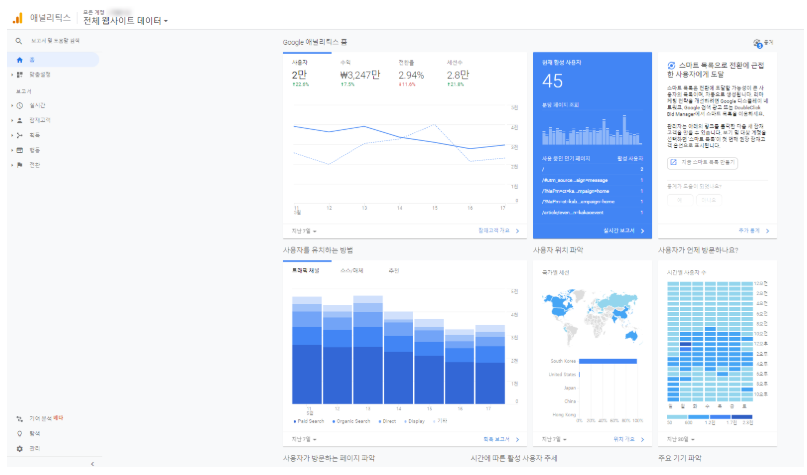Screen dimensions: 807x475
Task: Open the date range dropdown under the country map
Action: tap(554, 440)
